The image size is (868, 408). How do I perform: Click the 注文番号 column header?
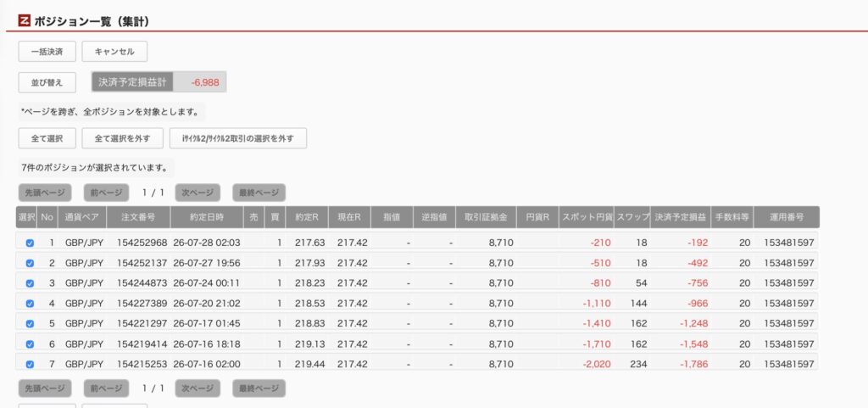(x=138, y=217)
